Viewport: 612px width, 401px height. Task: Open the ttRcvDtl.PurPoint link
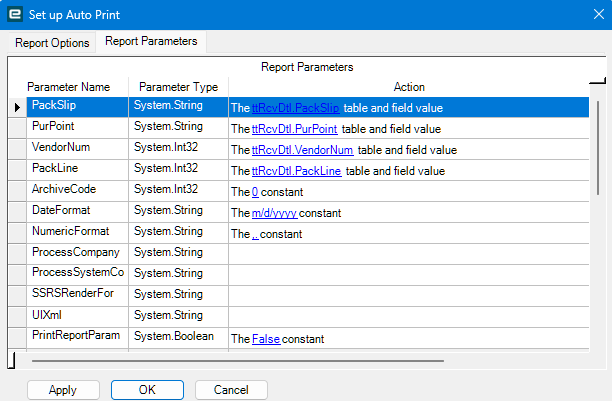click(295, 129)
